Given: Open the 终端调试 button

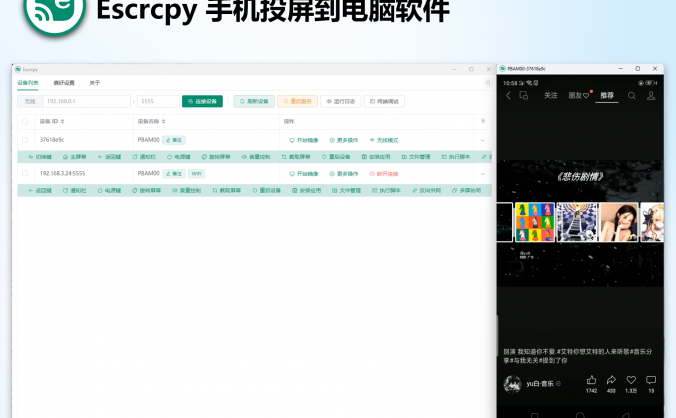Looking at the screenshot, I should point(384,101).
